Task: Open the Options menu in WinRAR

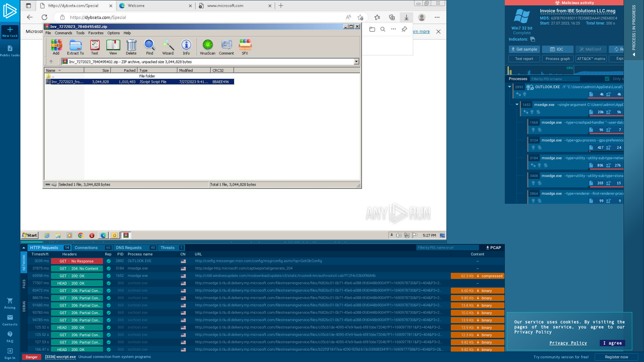Action: point(113,33)
